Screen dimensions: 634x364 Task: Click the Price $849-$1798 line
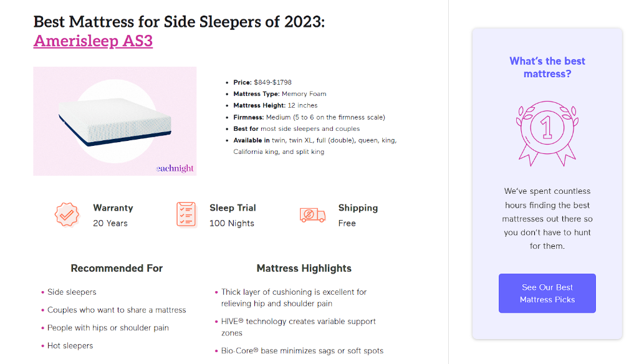coord(262,82)
